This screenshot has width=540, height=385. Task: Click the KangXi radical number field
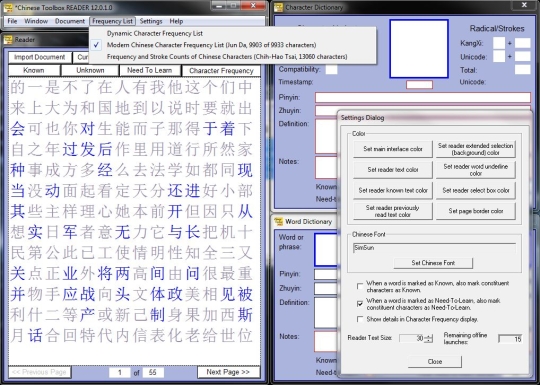[499, 43]
